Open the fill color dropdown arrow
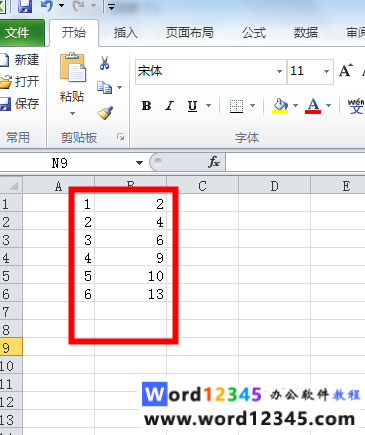 click(295, 106)
